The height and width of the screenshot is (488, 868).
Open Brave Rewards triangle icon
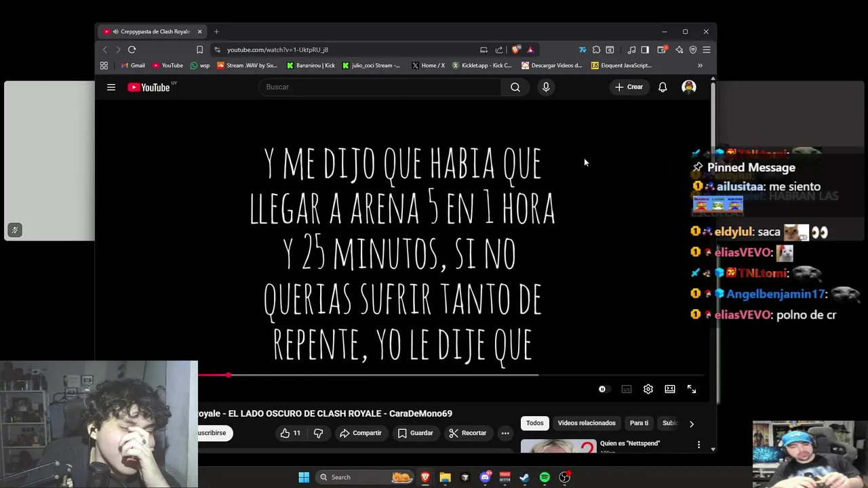pos(530,49)
